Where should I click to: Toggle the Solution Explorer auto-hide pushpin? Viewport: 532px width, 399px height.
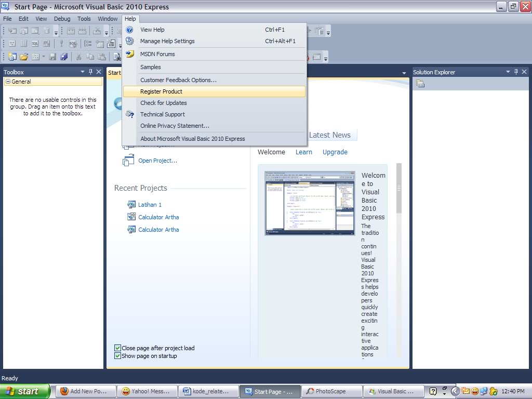(x=516, y=72)
